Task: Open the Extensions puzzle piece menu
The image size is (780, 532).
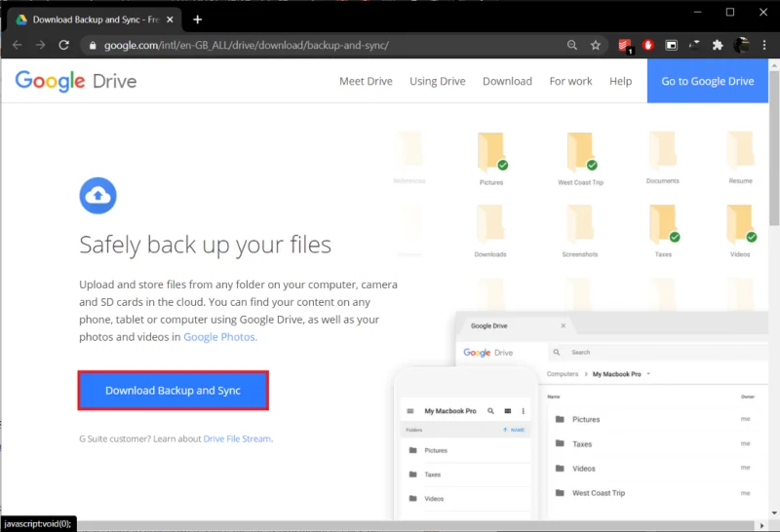Action: pos(718,45)
